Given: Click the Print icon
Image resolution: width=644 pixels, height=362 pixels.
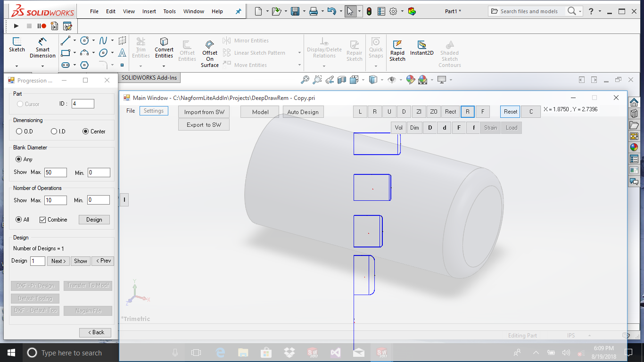Looking at the screenshot, I should pos(314,11).
